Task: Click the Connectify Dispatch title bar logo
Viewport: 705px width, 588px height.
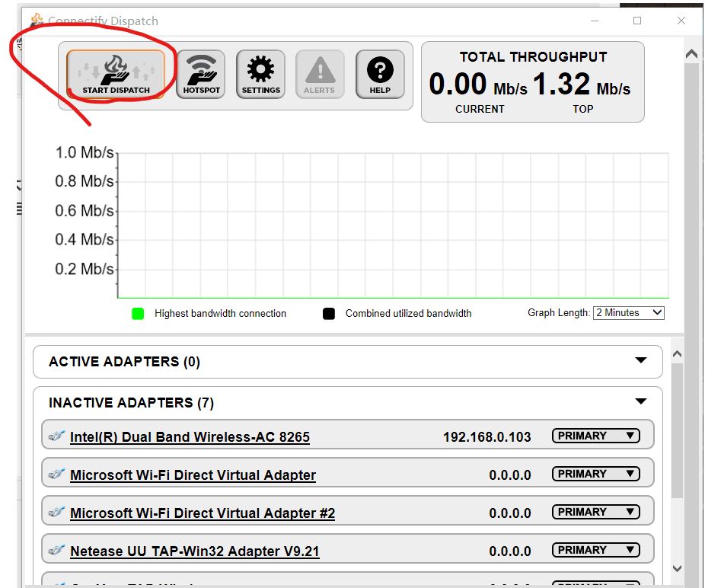Action: tap(37, 21)
